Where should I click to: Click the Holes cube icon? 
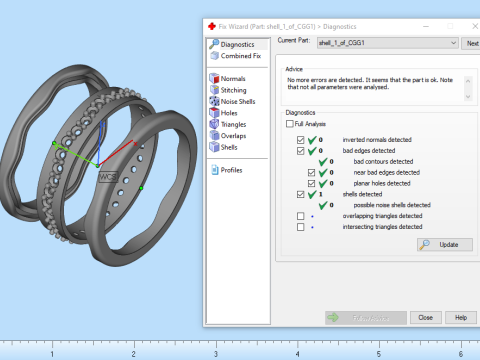214,113
